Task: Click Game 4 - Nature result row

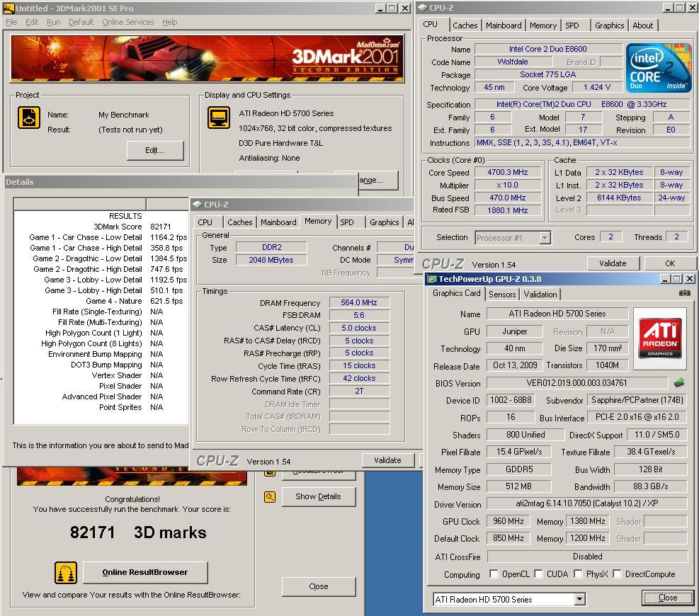Action: pyautogui.click(x=101, y=301)
